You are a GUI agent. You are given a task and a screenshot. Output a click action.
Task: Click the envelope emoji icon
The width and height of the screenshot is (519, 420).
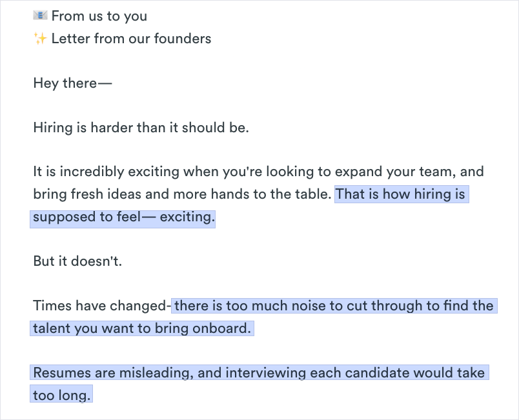(x=40, y=15)
